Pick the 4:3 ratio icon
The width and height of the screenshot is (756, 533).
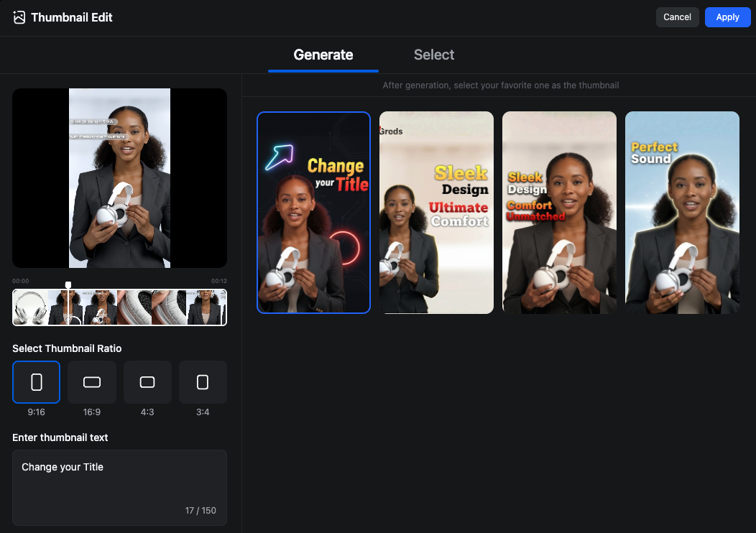pos(147,382)
